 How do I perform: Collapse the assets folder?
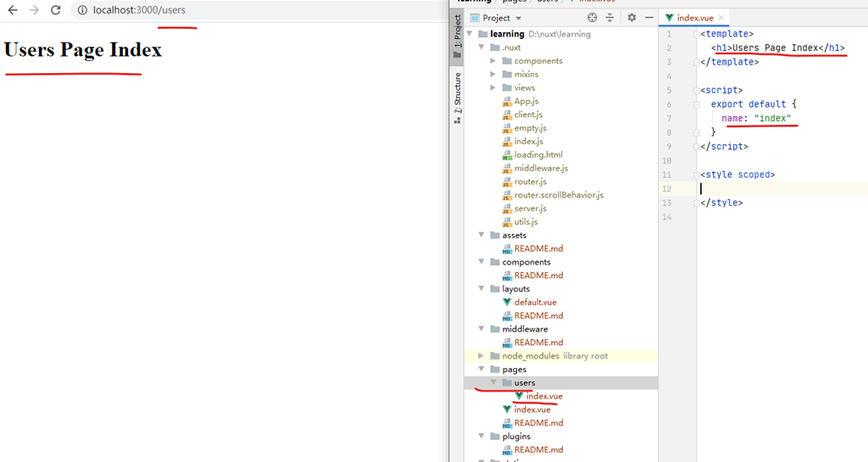[481, 235]
